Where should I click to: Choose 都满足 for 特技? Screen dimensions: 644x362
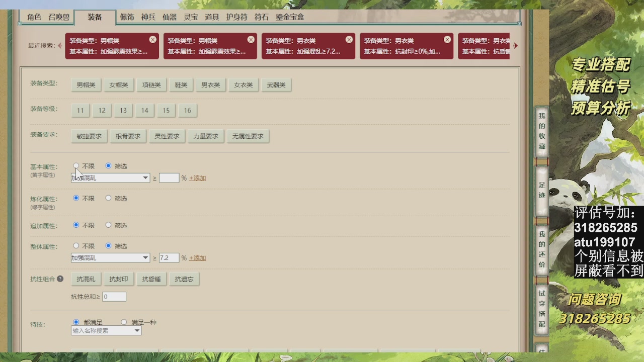pos(76,322)
